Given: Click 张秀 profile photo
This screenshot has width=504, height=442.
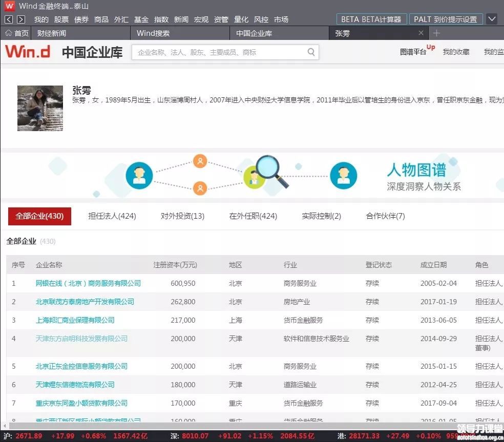Looking at the screenshot, I should 40,108.
